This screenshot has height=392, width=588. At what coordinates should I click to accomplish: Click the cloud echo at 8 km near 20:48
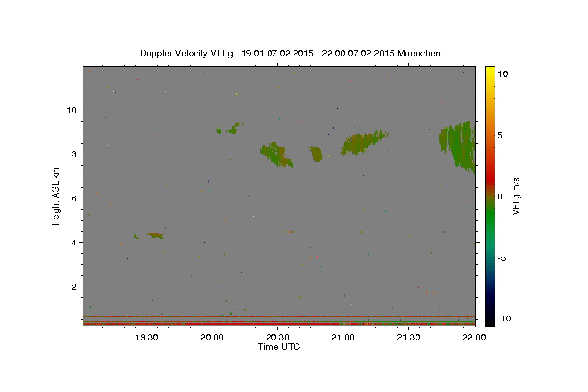tap(316, 154)
